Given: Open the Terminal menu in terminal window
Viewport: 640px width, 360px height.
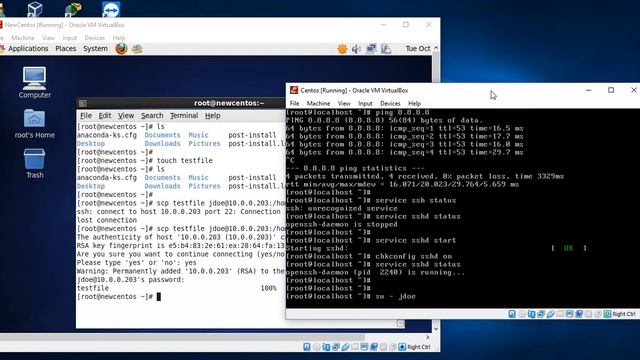Looking at the screenshot, I should click(184, 116).
